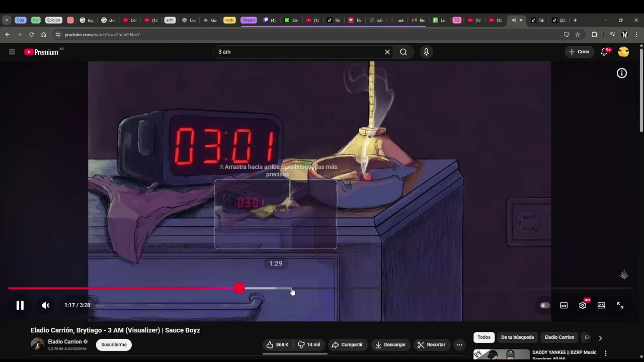This screenshot has height=362, width=644.
Task: Click elapsed time 1:17 / 3:28 display
Action: coord(77,305)
